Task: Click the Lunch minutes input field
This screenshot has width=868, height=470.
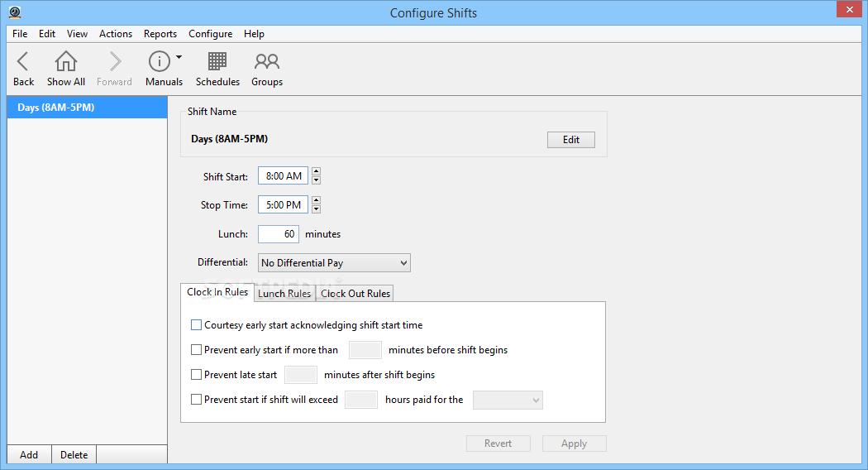Action: pyautogui.click(x=279, y=234)
